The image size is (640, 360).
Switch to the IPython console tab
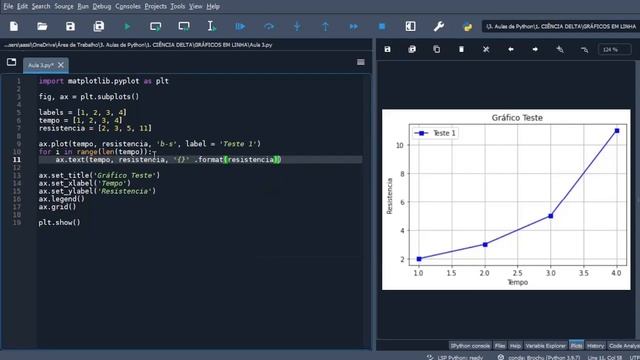(470, 346)
